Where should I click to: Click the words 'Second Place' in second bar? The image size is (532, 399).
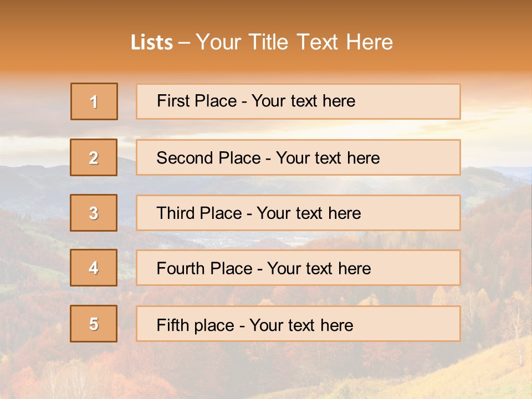209,158
